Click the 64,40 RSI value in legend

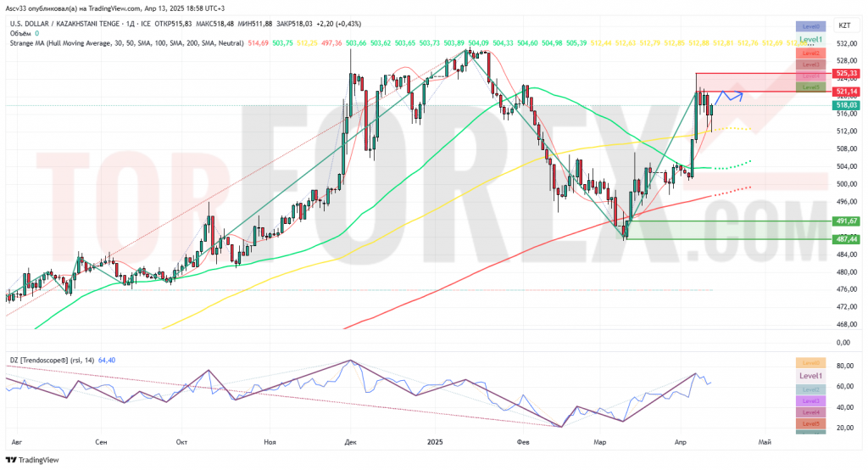point(107,361)
